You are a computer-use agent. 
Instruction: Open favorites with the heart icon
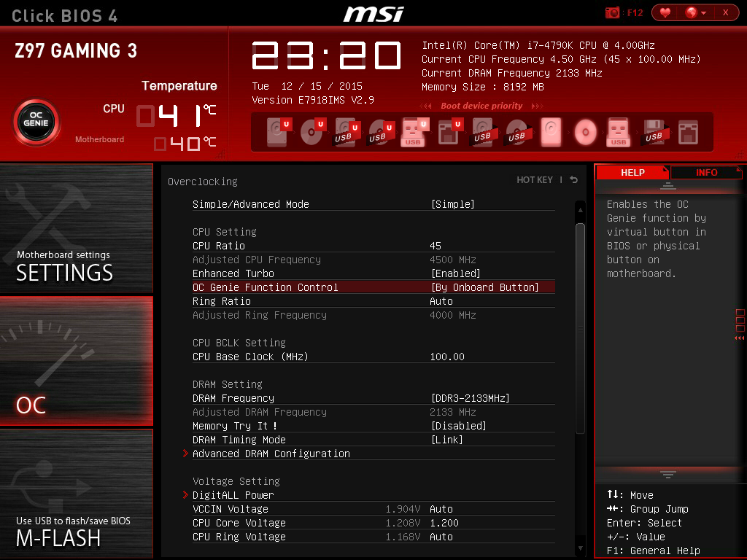coord(665,12)
